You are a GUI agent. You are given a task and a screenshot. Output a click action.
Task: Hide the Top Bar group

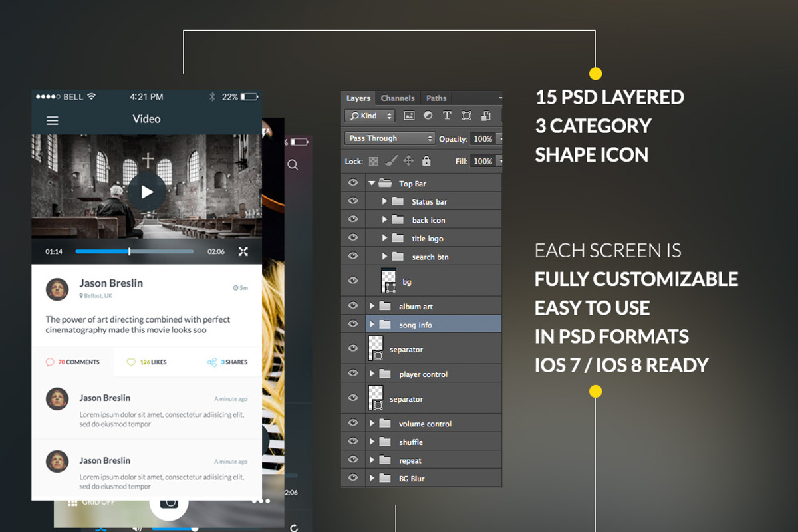[x=353, y=182]
